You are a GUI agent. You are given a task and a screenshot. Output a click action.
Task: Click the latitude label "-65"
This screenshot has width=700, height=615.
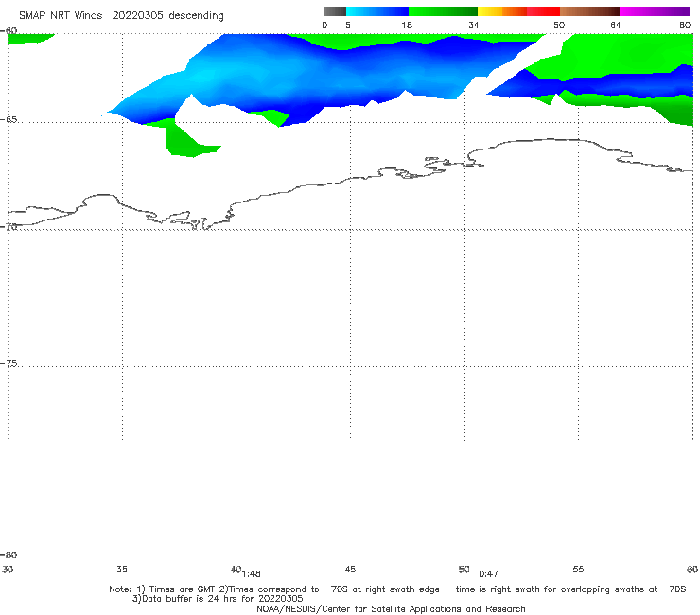click(9, 120)
